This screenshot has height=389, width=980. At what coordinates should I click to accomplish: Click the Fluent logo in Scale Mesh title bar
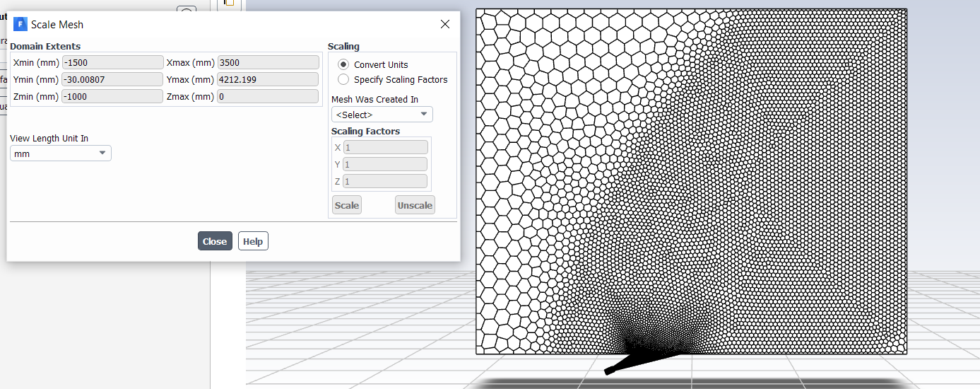coord(20,24)
